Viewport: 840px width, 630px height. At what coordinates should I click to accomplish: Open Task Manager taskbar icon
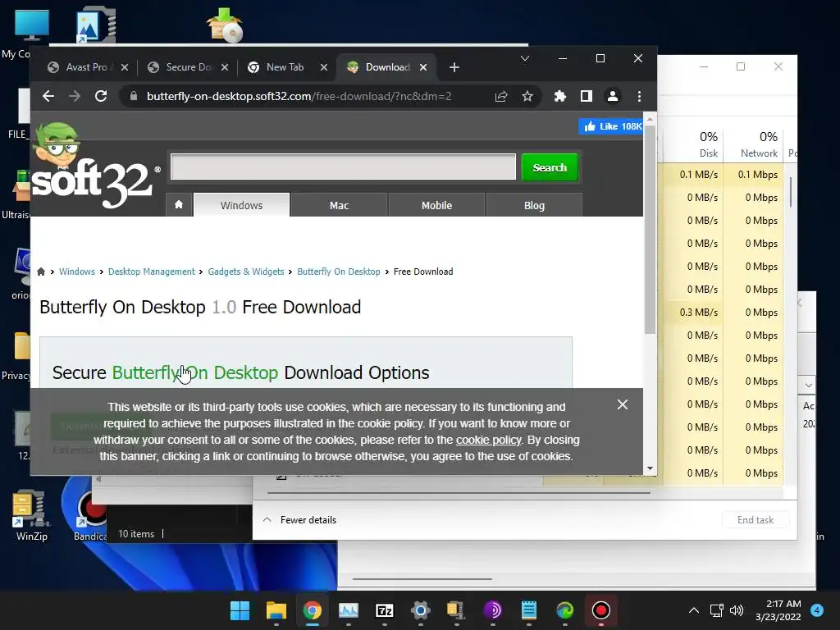click(349, 610)
